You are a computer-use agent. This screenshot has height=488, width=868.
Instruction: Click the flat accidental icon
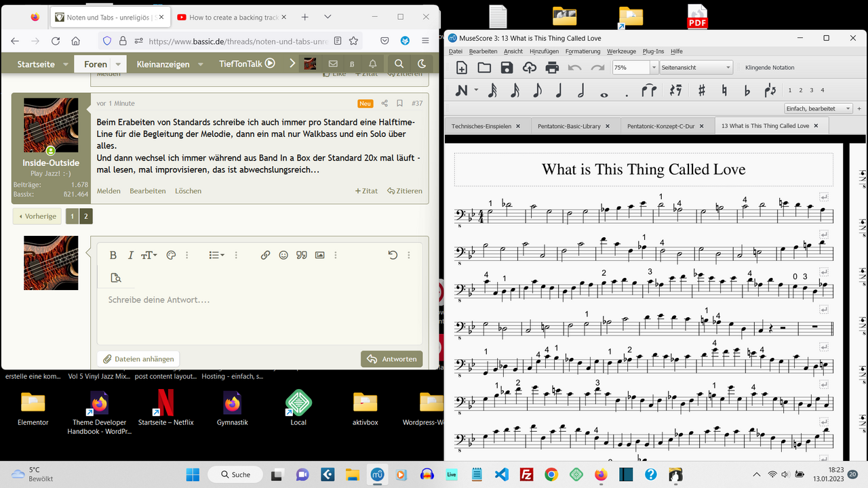pyautogui.click(x=747, y=91)
